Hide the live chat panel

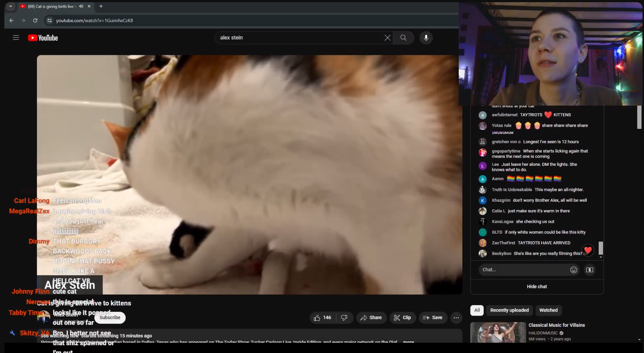(537, 287)
